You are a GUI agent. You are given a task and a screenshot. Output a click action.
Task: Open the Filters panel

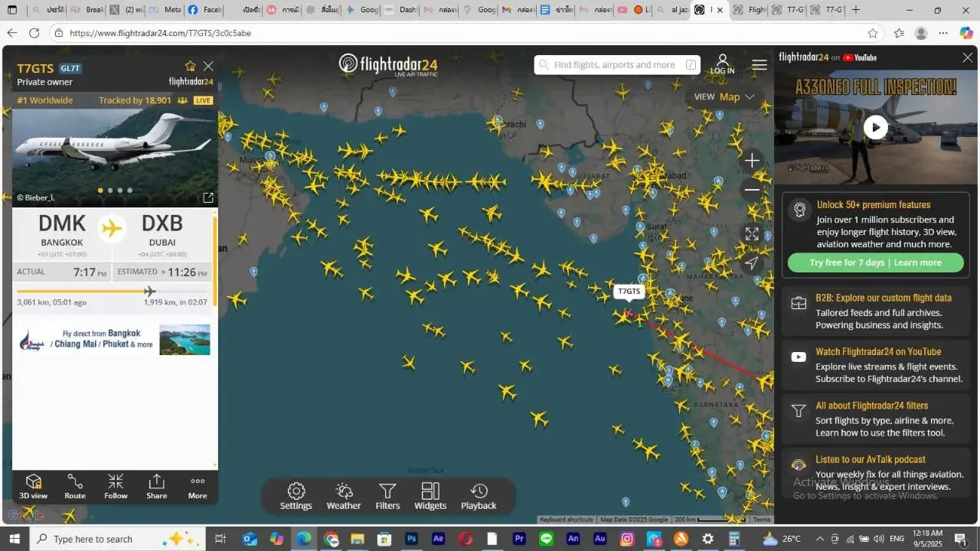(x=387, y=496)
